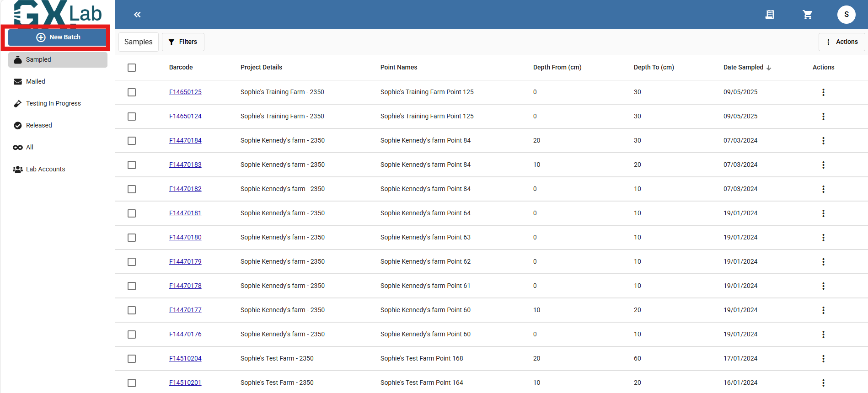Image resolution: width=868 pixels, height=393 pixels.
Task: Open barcode link F14470184
Action: 185,140
